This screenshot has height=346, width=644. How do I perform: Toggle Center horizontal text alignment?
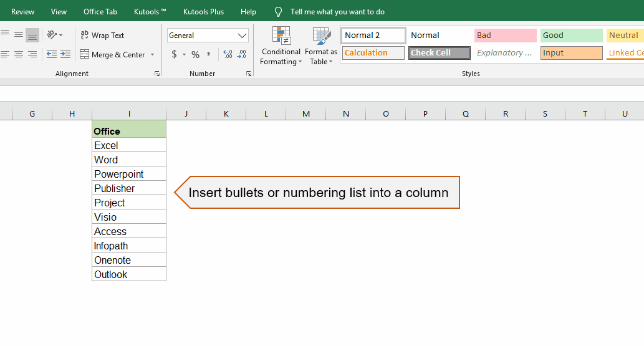[19, 54]
